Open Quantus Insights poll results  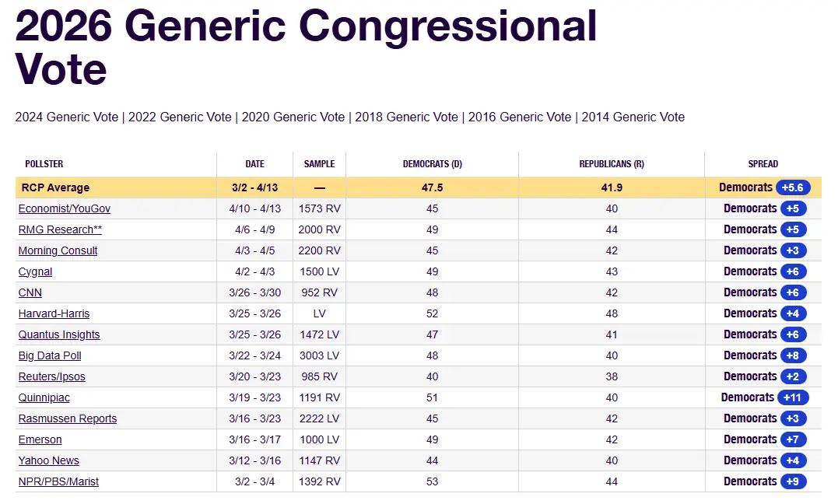59,334
